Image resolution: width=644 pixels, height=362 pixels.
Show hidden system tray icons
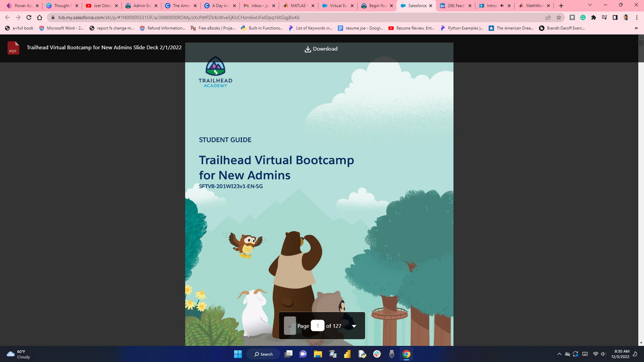coord(559,354)
